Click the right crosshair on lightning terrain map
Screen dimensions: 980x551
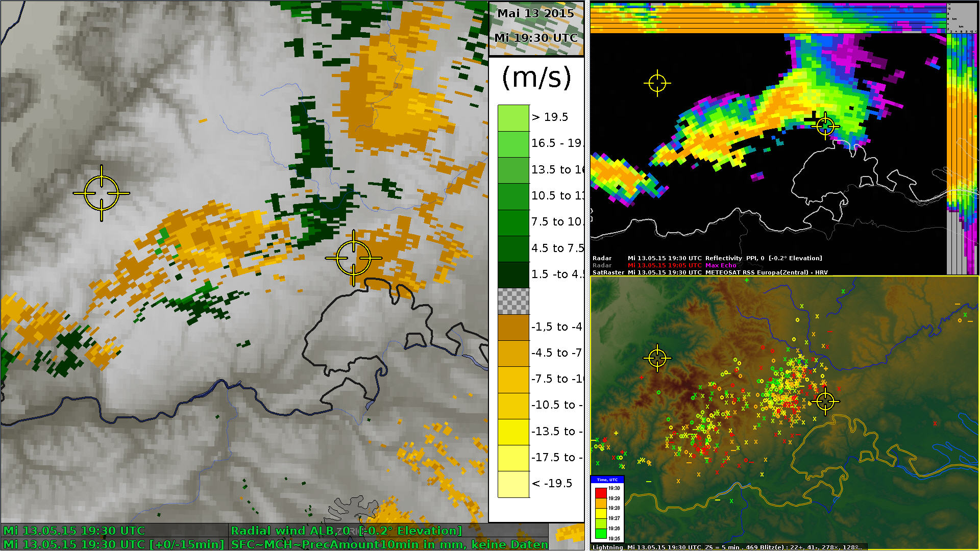point(825,401)
